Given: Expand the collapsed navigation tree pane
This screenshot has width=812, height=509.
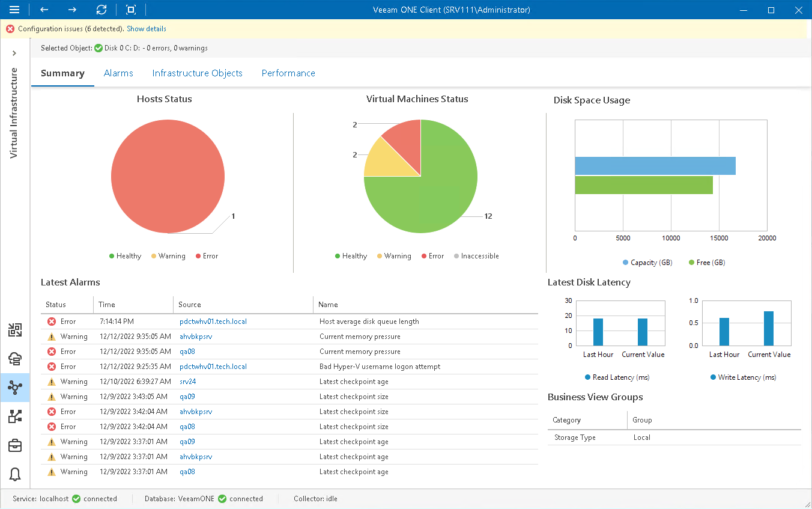Looking at the screenshot, I should [x=14, y=53].
